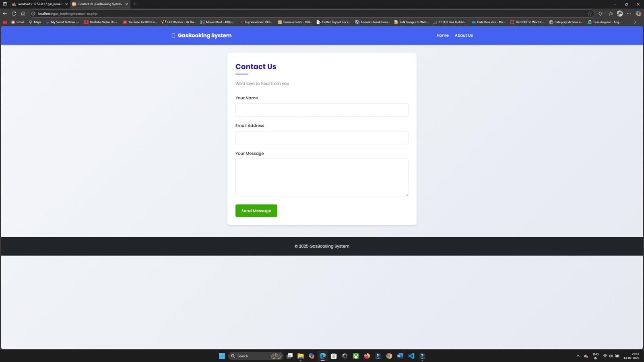Open File Explorer from the taskbar
Viewport: 644px width, 362px height.
[x=300, y=356]
